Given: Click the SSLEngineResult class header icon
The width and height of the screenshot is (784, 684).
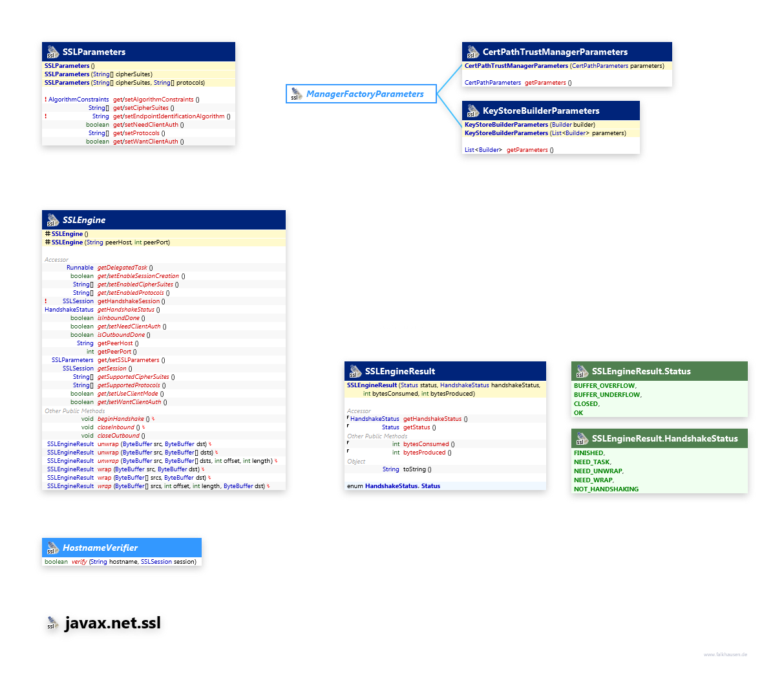Looking at the screenshot, I should [x=355, y=371].
